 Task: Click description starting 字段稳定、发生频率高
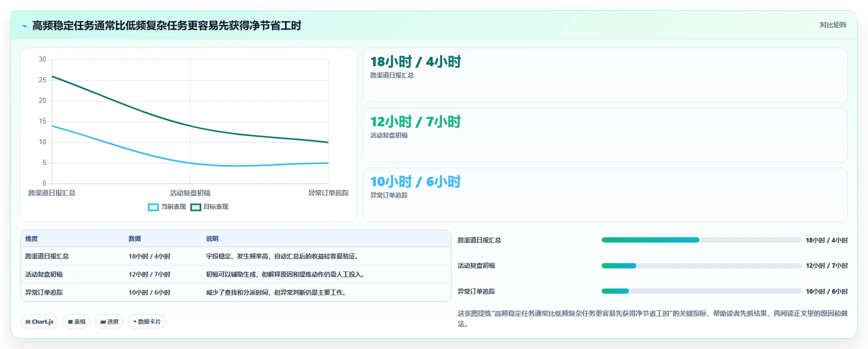(283, 256)
